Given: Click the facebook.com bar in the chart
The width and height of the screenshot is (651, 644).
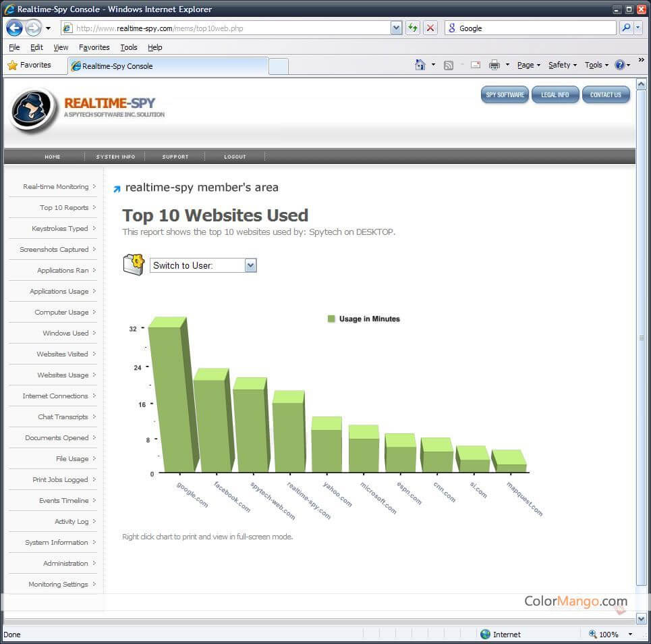Looking at the screenshot, I should (x=213, y=422).
